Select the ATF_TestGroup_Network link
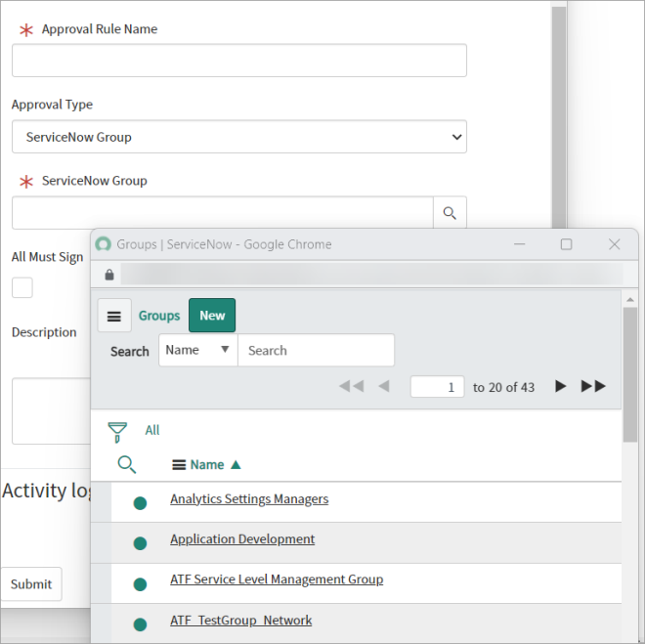The width and height of the screenshot is (645, 644). [241, 621]
